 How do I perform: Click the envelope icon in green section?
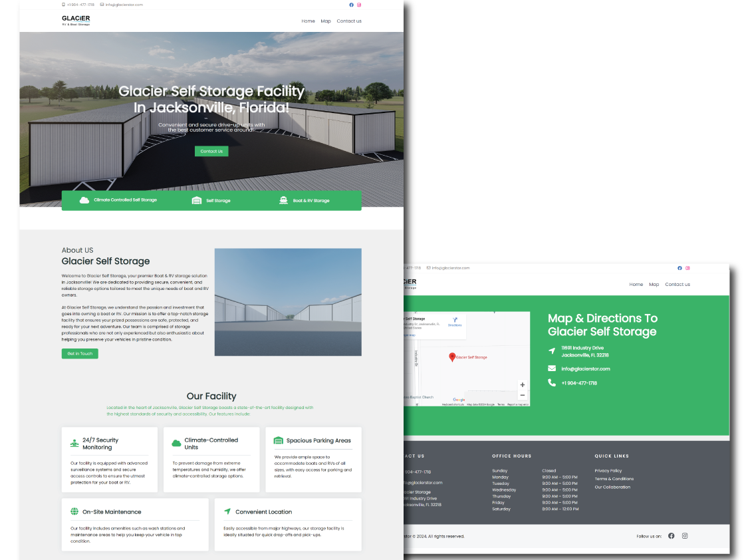click(x=552, y=368)
